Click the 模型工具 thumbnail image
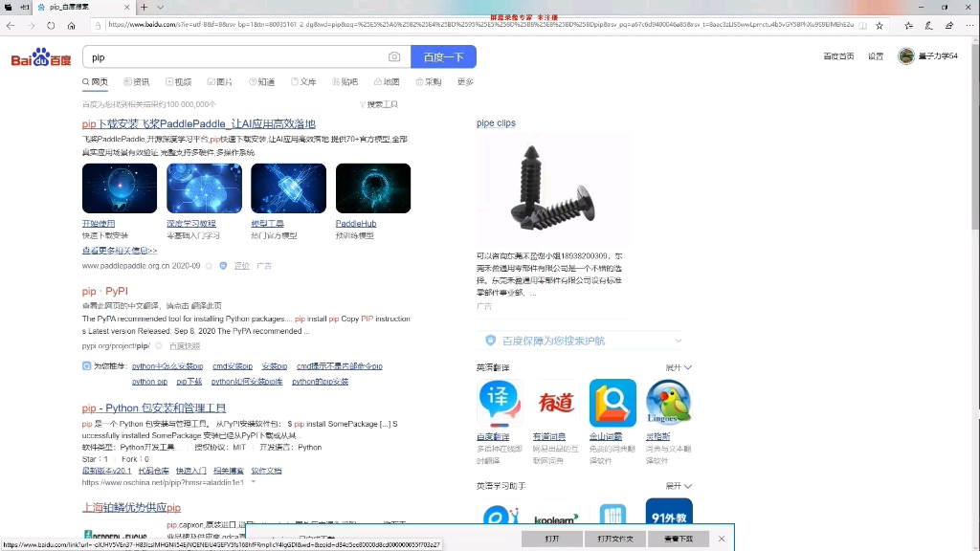 coord(289,188)
